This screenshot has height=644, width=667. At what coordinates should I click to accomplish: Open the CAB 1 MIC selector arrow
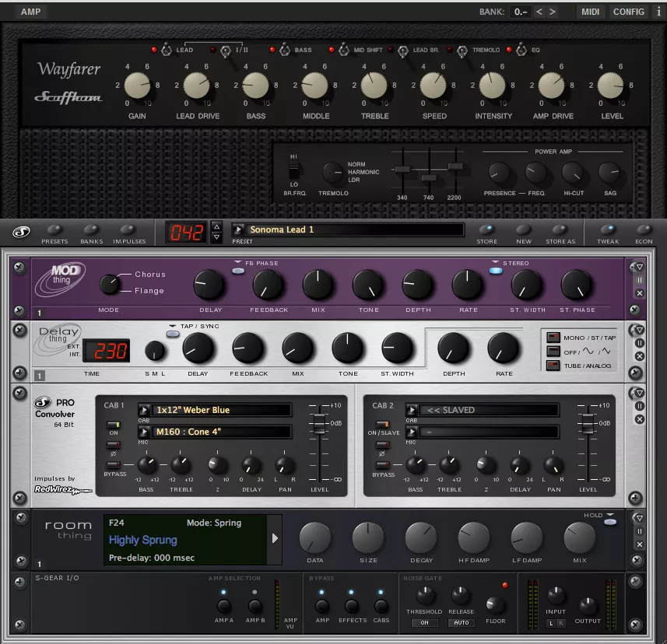pos(144,432)
